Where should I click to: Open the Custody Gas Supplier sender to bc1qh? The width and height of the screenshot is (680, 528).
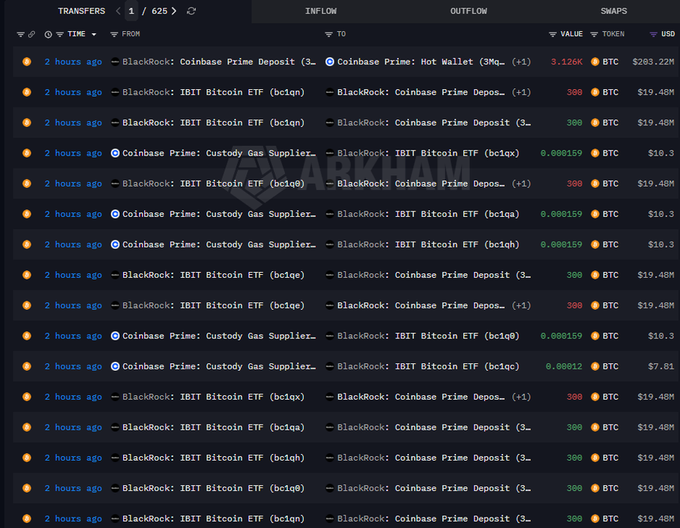219,244
